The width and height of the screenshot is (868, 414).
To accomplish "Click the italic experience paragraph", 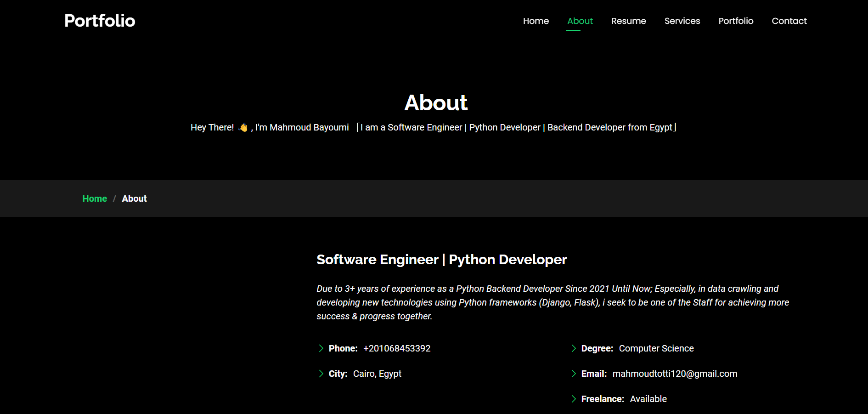I will (553, 302).
